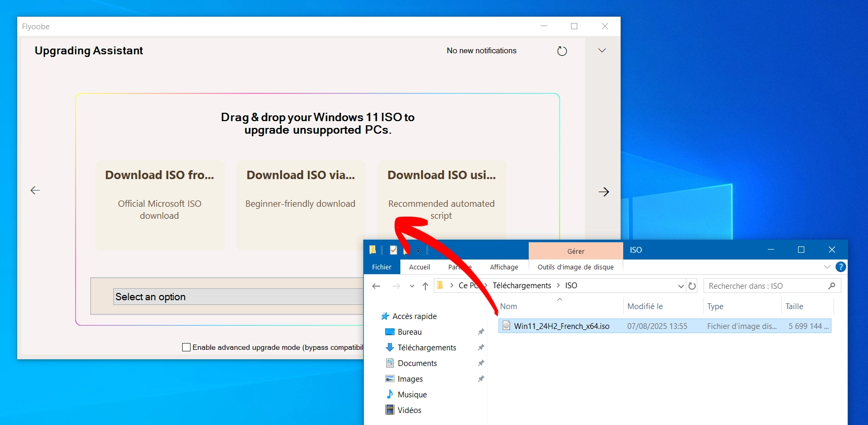868x425 pixels.
Task: Open address bar history dropdown
Action: tap(681, 286)
